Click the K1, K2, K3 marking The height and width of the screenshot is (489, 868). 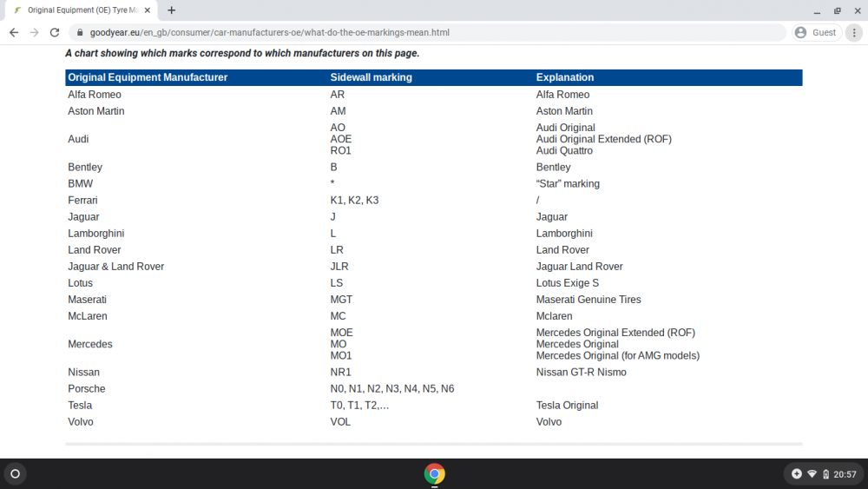pos(354,201)
